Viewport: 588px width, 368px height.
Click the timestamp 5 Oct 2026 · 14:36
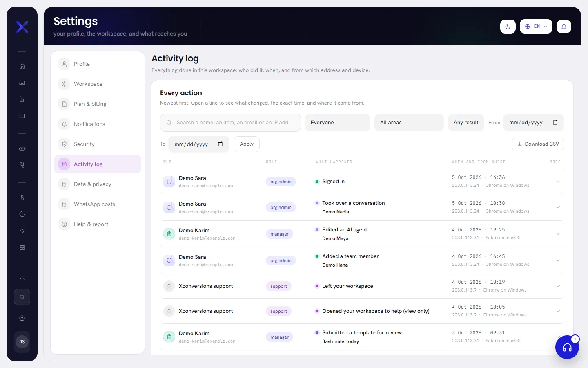[x=478, y=177]
